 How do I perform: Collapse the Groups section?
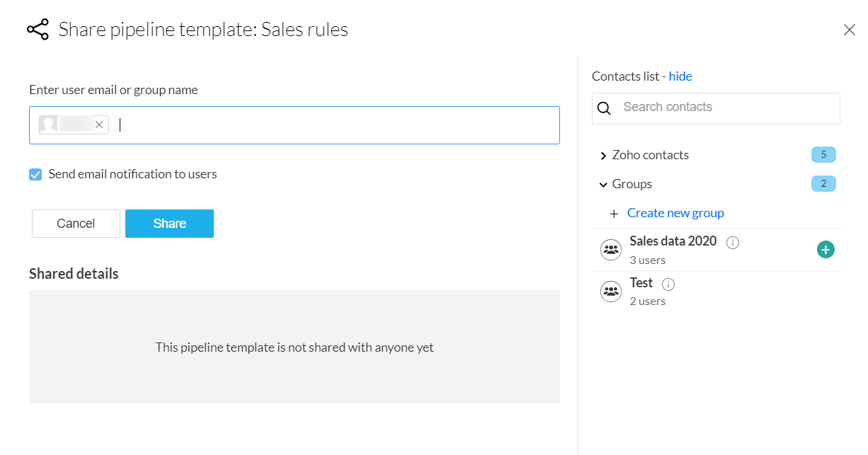(x=603, y=185)
